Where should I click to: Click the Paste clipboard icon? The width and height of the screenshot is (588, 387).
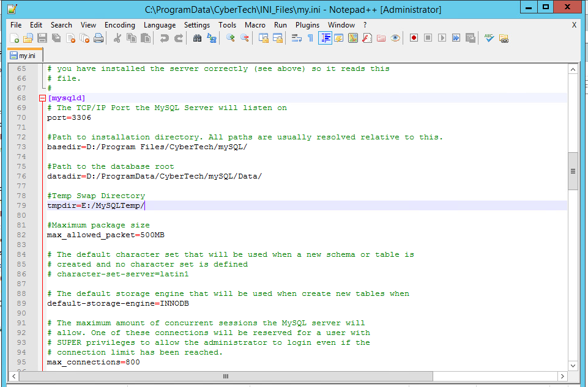pyautogui.click(x=146, y=38)
